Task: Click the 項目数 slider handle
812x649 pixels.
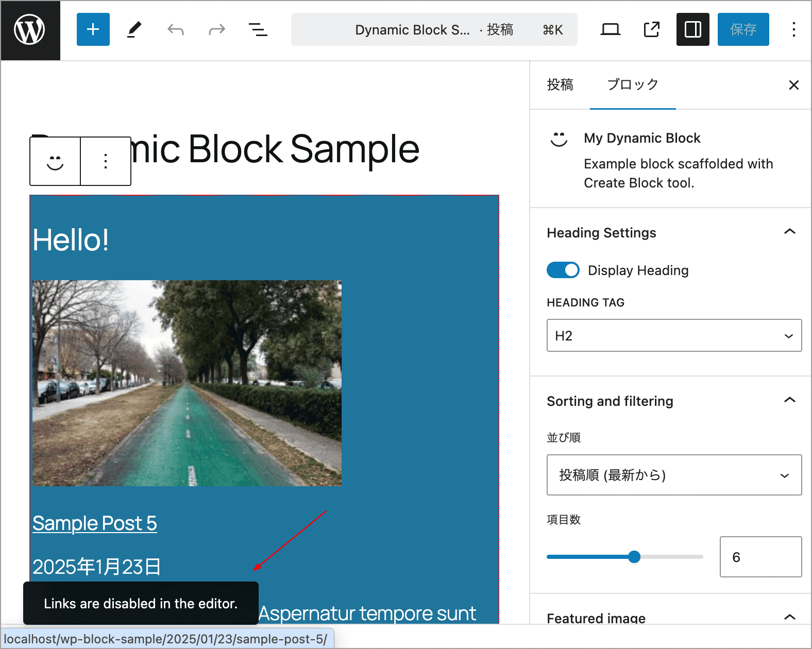Action: point(634,557)
